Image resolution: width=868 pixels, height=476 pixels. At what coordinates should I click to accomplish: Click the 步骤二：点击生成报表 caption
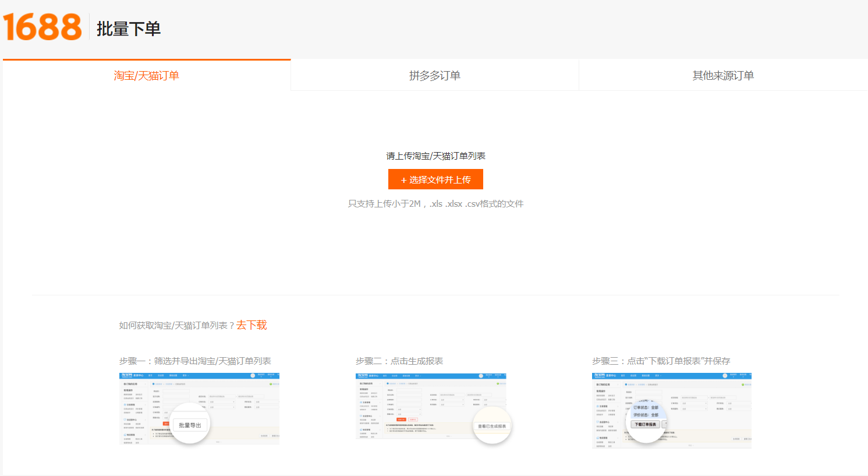[x=399, y=361]
